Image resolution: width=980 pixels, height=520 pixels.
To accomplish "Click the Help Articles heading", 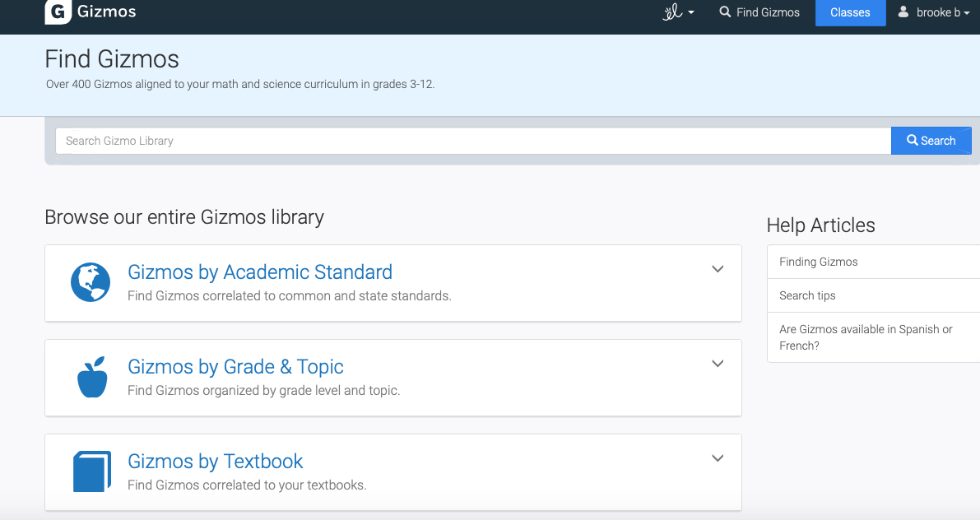I will pyautogui.click(x=820, y=225).
